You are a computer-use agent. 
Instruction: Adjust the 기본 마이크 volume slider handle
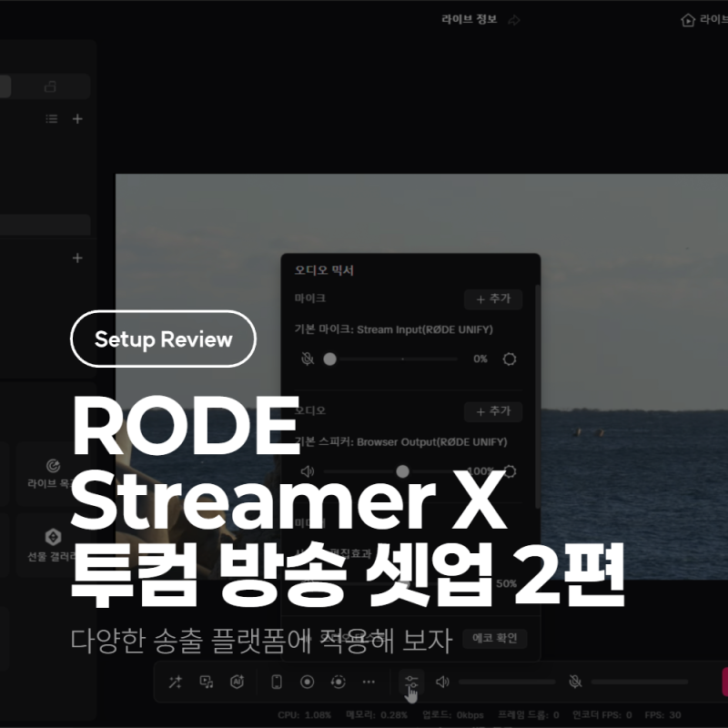329,359
